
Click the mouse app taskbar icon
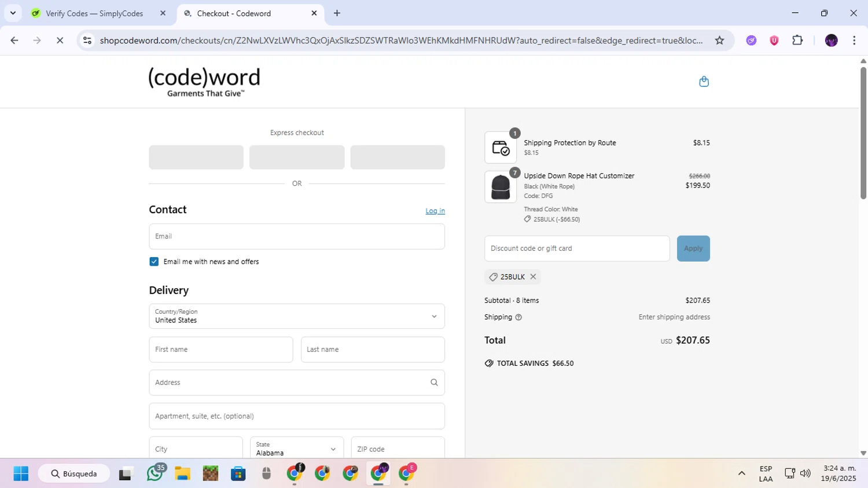pyautogui.click(x=266, y=474)
